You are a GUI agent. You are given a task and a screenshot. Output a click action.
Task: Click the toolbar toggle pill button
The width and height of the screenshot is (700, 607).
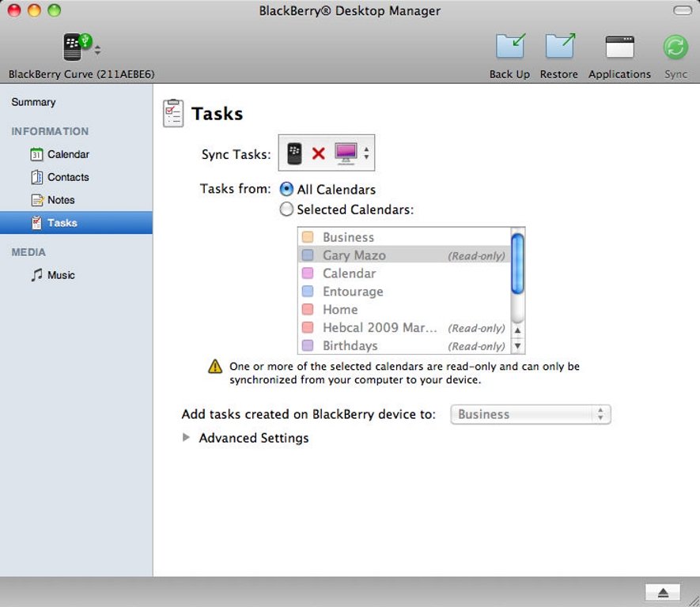(682, 10)
